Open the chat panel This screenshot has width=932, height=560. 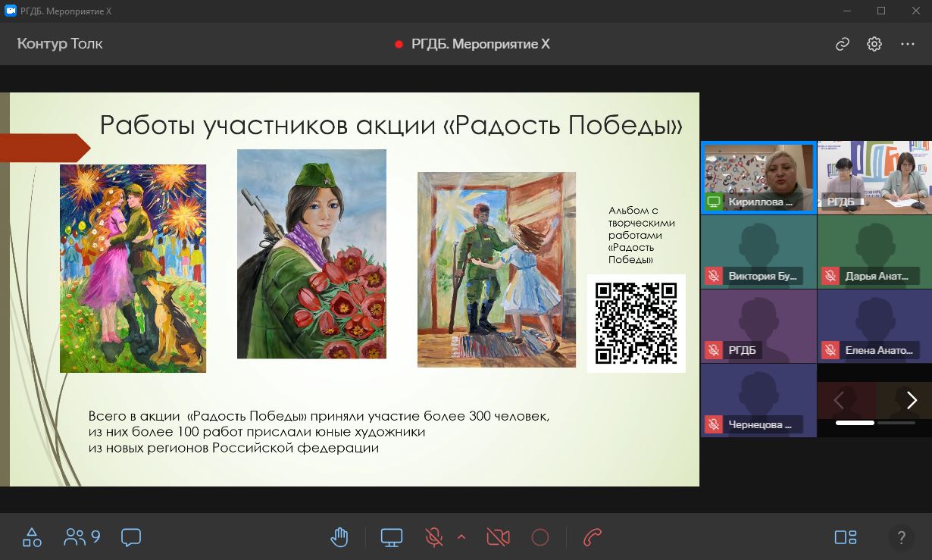pos(131,537)
